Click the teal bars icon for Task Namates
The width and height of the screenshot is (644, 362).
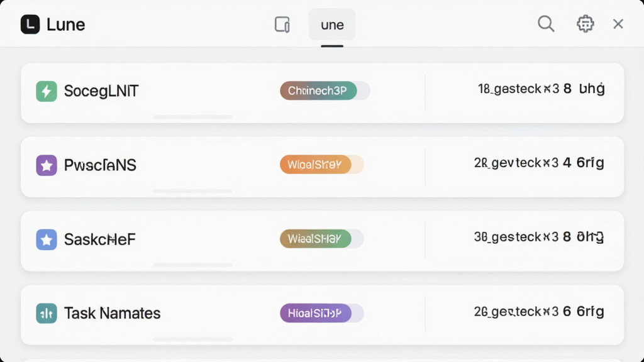[x=47, y=314]
